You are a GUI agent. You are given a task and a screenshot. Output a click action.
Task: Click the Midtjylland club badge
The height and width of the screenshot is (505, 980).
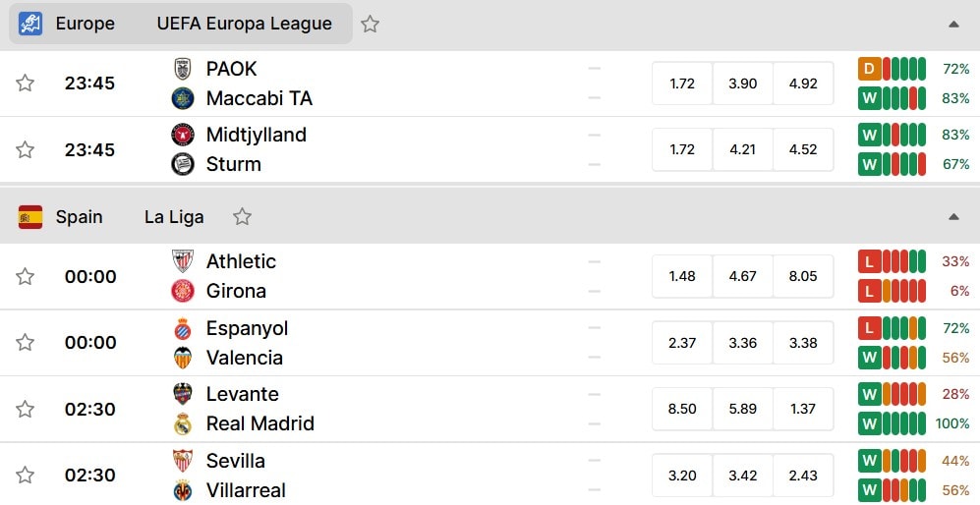pos(183,135)
